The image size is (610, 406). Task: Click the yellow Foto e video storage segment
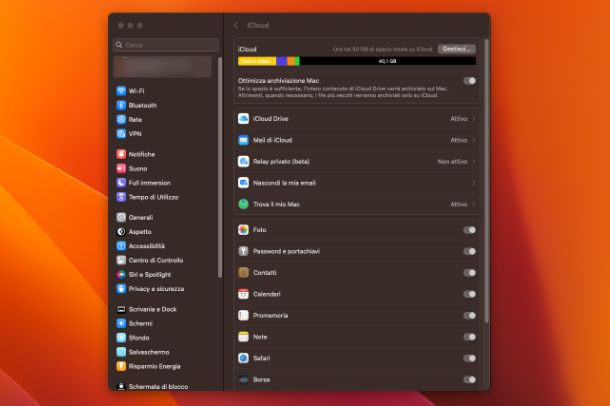[257, 61]
